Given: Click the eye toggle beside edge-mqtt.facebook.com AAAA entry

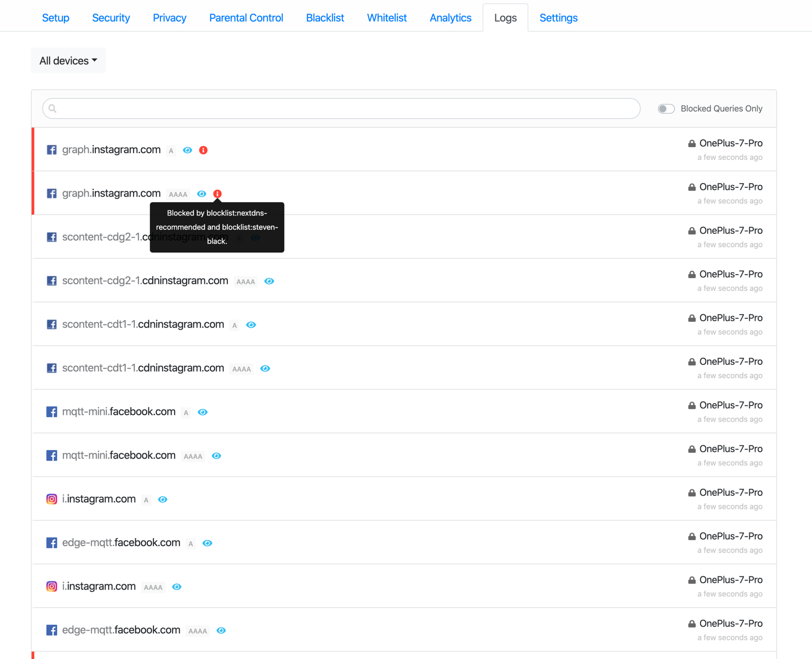Looking at the screenshot, I should (221, 630).
